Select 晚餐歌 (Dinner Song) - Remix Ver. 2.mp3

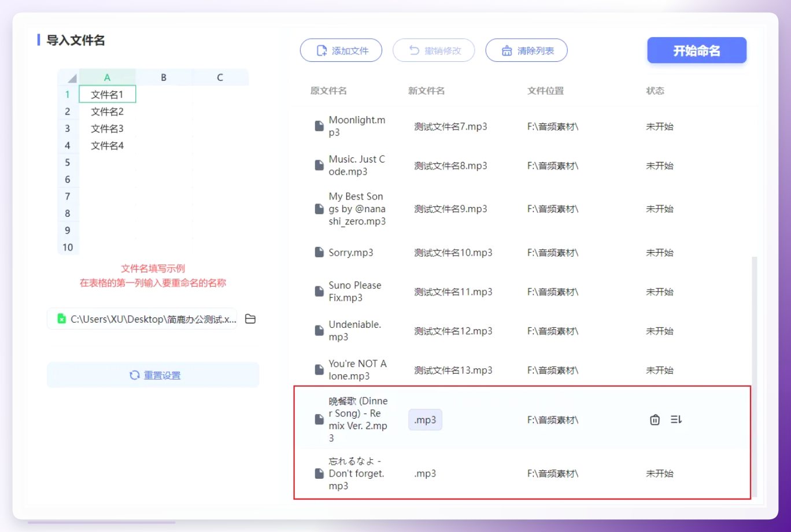pyautogui.click(x=358, y=420)
